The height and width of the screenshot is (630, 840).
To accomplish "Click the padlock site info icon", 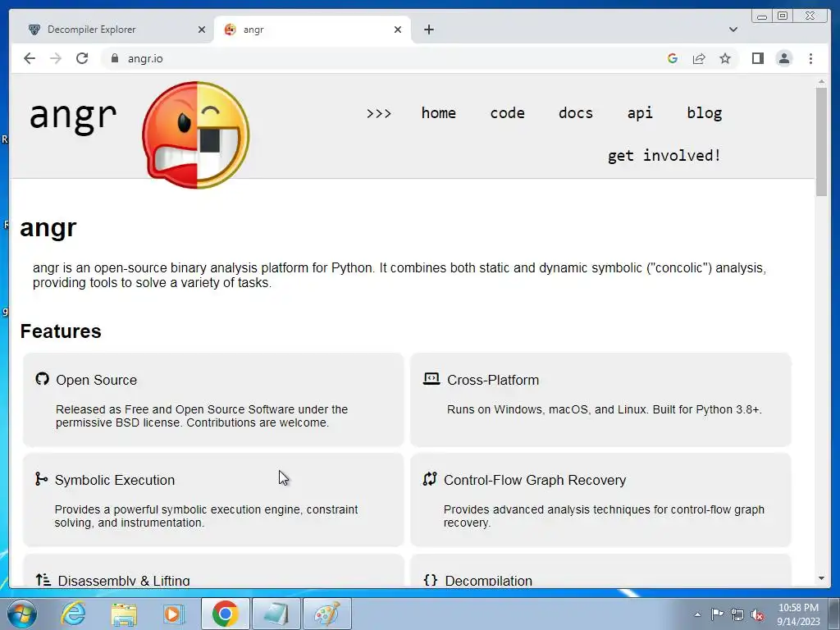I will 115,58.
